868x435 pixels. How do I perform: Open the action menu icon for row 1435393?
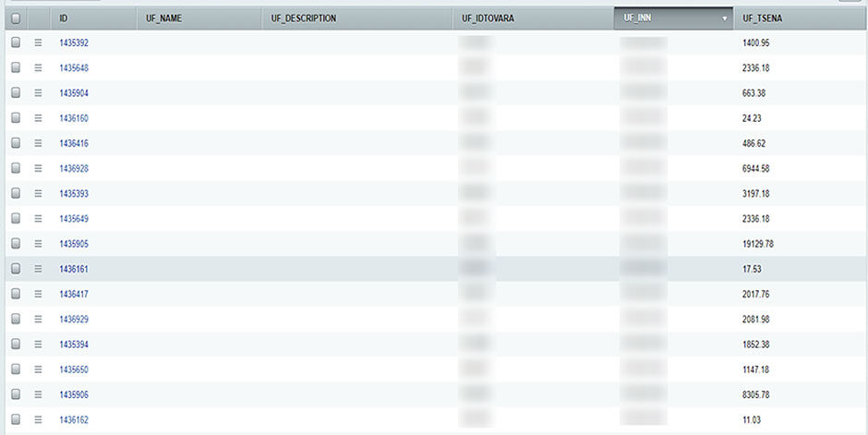[38, 193]
